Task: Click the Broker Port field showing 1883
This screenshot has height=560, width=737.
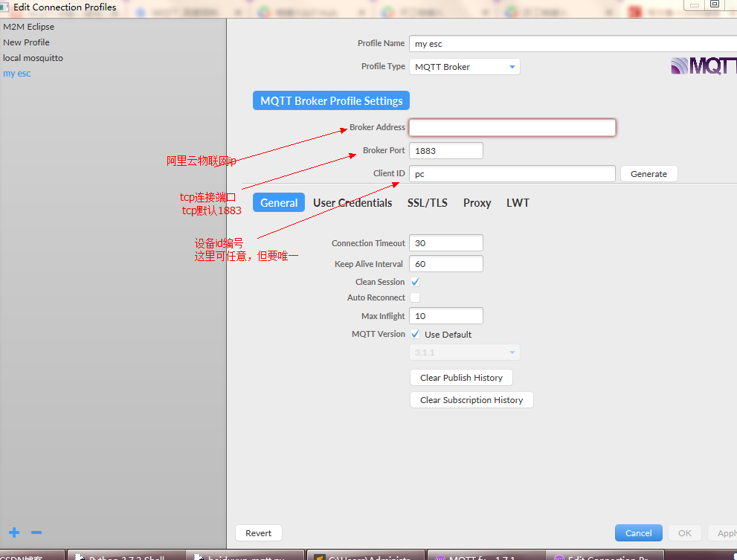Action: [x=446, y=151]
